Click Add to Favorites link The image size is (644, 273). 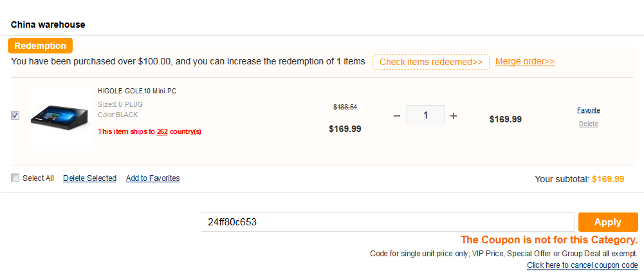point(152,178)
